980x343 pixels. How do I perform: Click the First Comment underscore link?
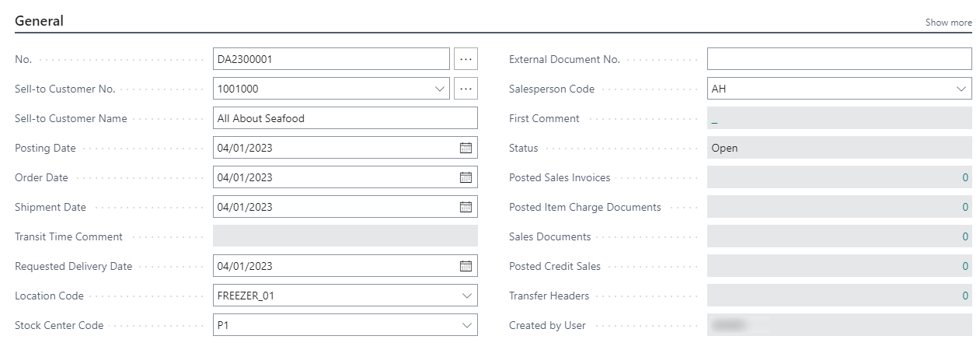714,119
